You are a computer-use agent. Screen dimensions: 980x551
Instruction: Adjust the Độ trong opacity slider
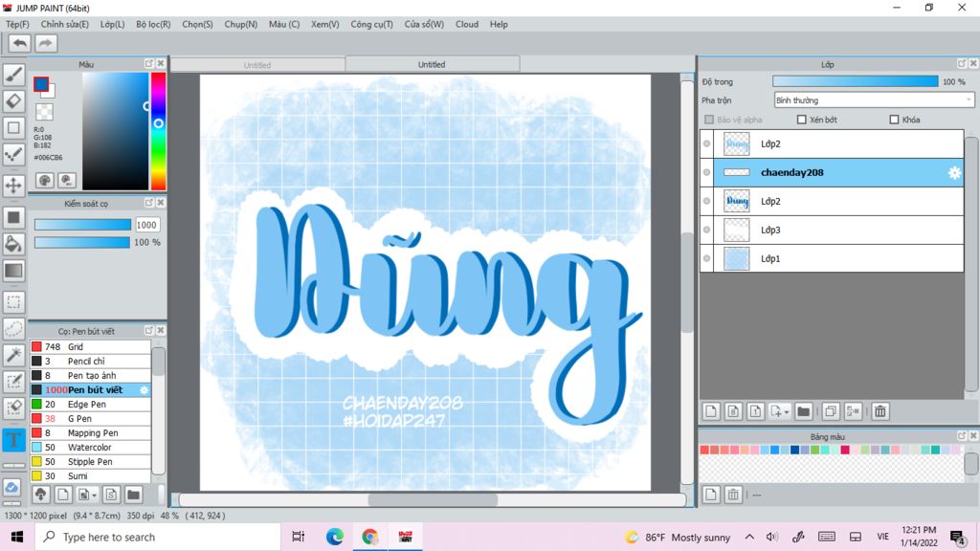(x=855, y=82)
